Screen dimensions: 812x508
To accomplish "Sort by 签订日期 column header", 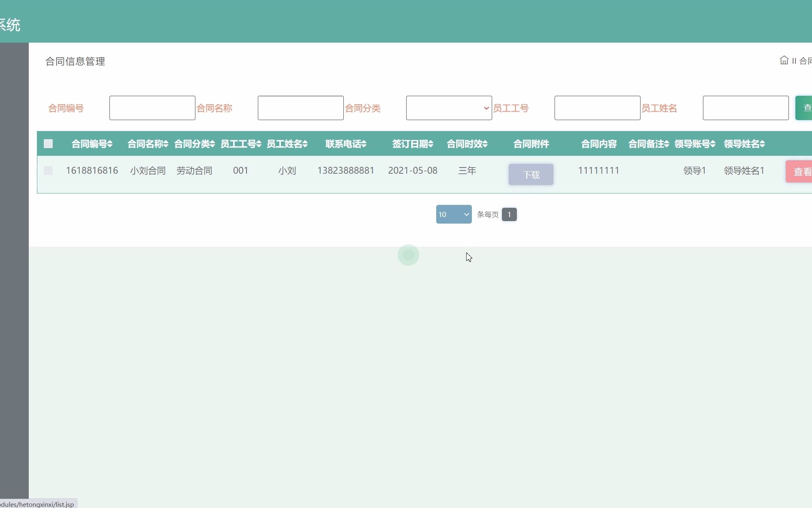I will click(x=413, y=144).
